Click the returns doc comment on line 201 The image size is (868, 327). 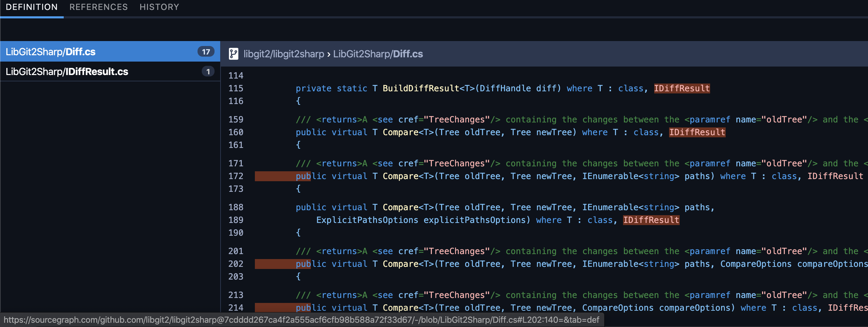point(582,251)
